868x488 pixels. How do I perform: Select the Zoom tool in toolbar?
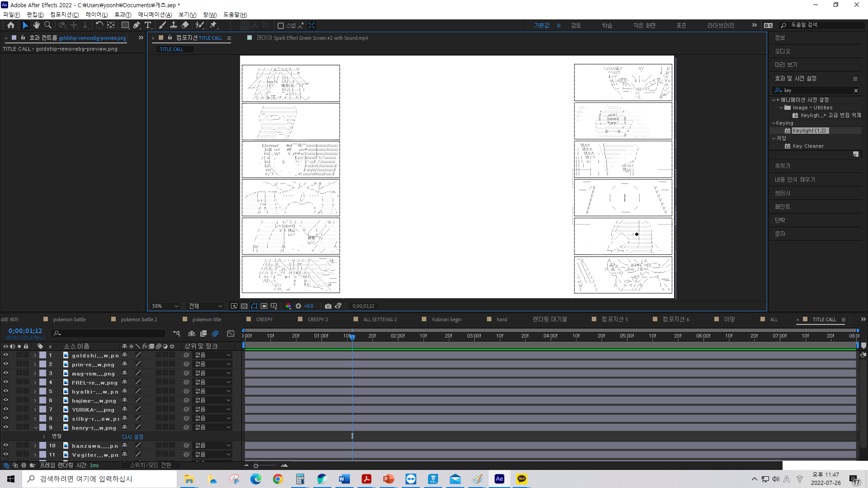(47, 25)
